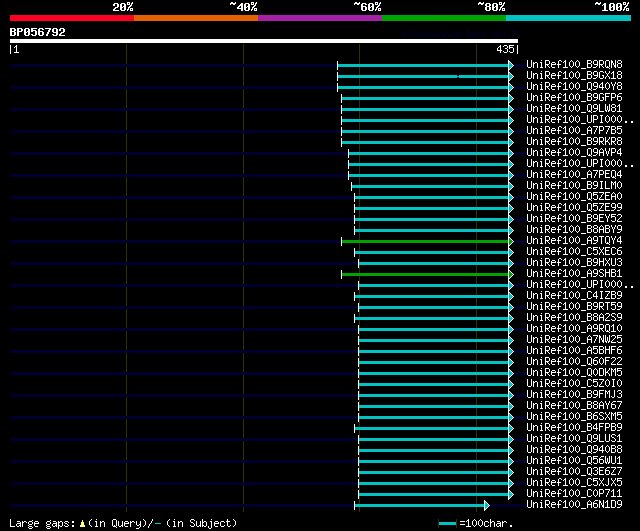Viewport: 640px width, 531px height.
Task: Select the UniRef100_Q0DKM5 label
Action: (x=574, y=373)
